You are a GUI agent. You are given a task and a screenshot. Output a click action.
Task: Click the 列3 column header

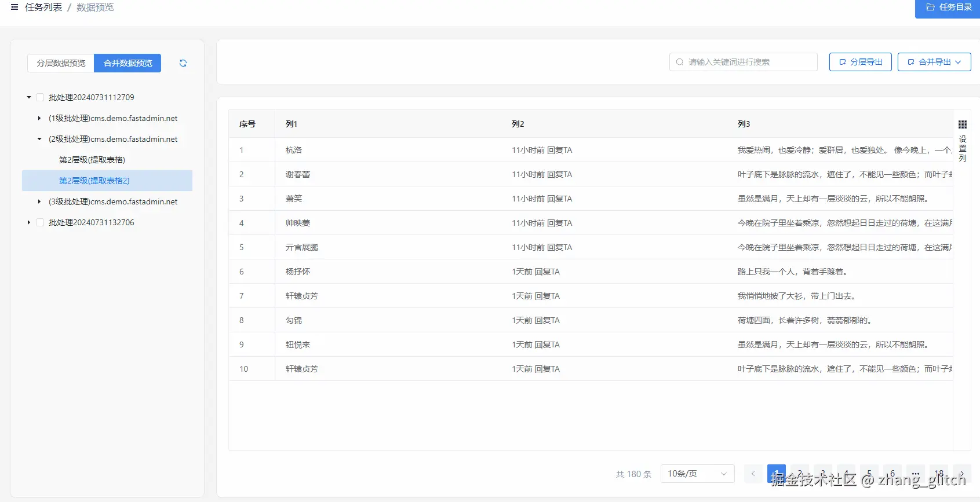pyautogui.click(x=744, y=124)
